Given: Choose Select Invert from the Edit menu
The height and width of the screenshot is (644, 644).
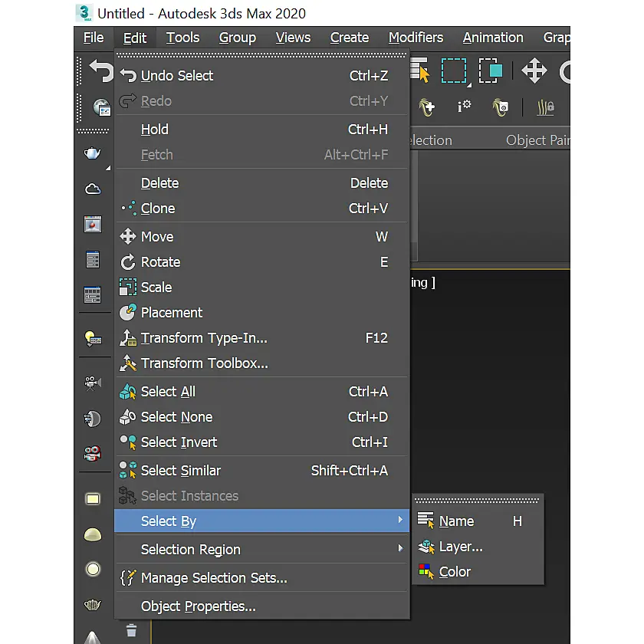Looking at the screenshot, I should (x=262, y=442).
